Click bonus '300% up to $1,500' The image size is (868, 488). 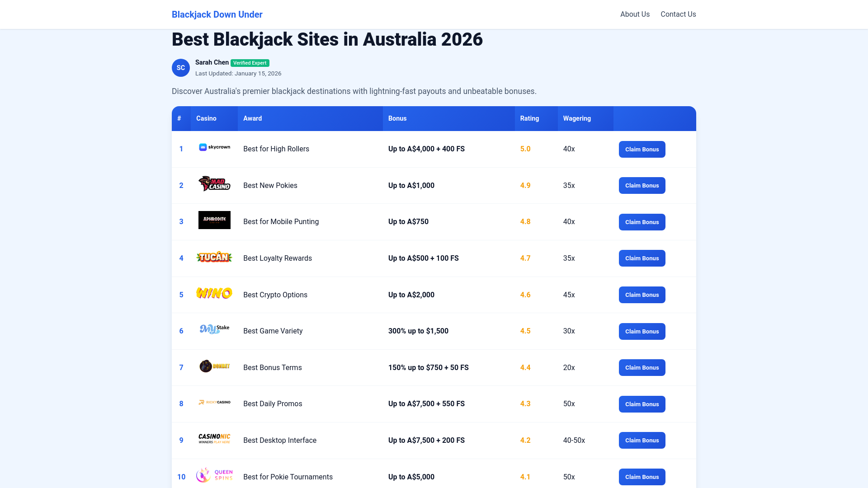tap(418, 331)
